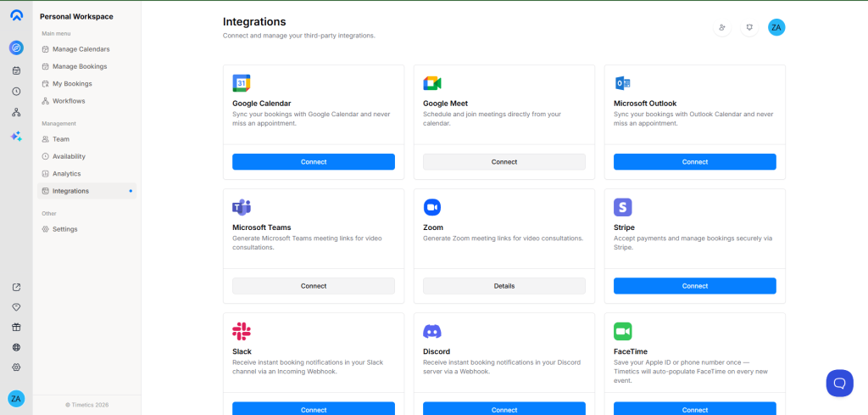Open Analytics from the sidebar
Screen dimensions: 868x415
[x=66, y=174]
